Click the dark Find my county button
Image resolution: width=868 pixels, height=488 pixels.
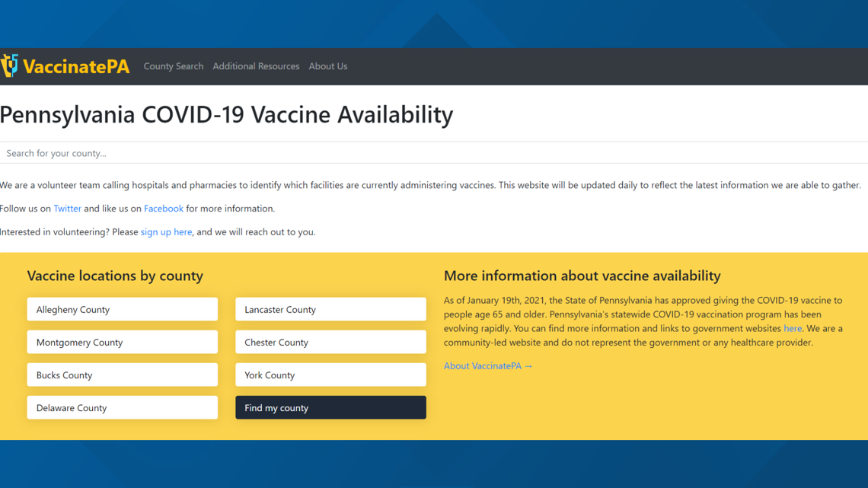[x=330, y=407]
